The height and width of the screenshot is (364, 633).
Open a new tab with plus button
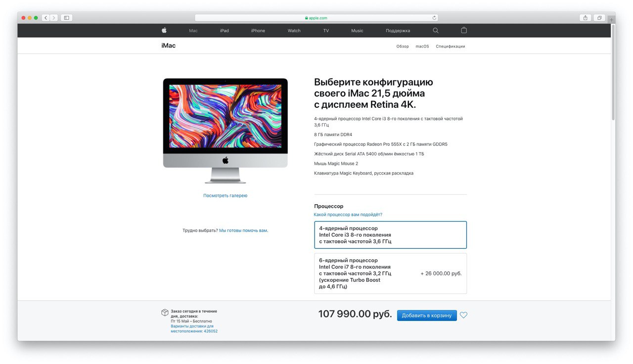tap(612, 20)
